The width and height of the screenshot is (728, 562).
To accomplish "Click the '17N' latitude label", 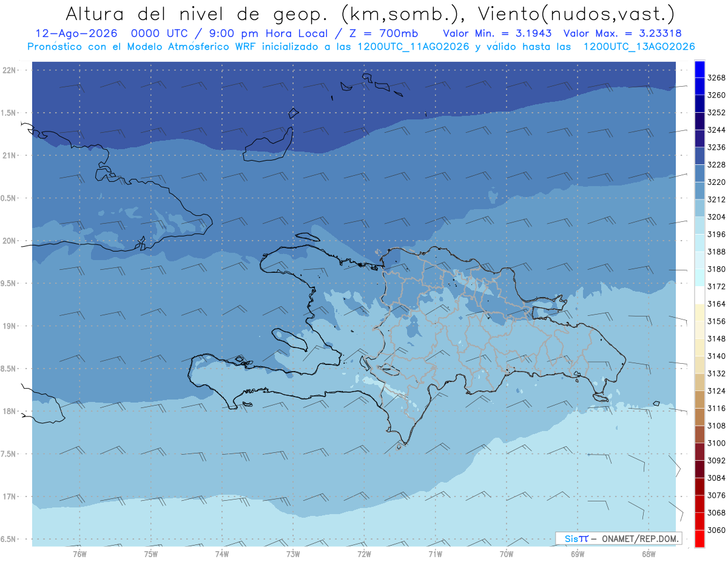I will pos(10,497).
